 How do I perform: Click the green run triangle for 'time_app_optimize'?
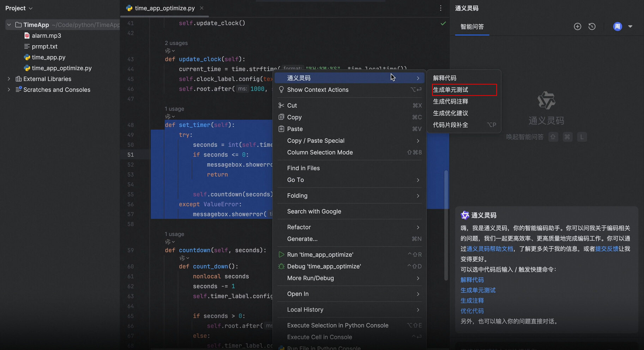[281, 254]
